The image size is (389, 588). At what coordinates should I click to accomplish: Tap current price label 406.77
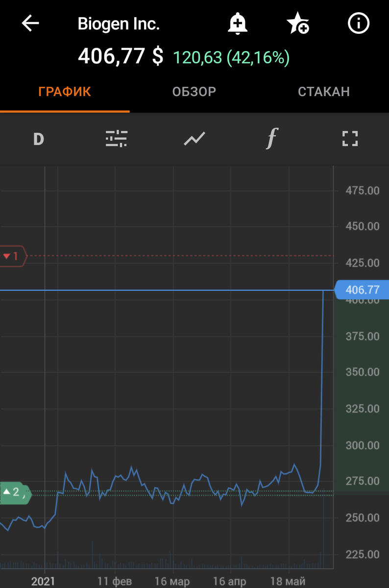point(362,290)
